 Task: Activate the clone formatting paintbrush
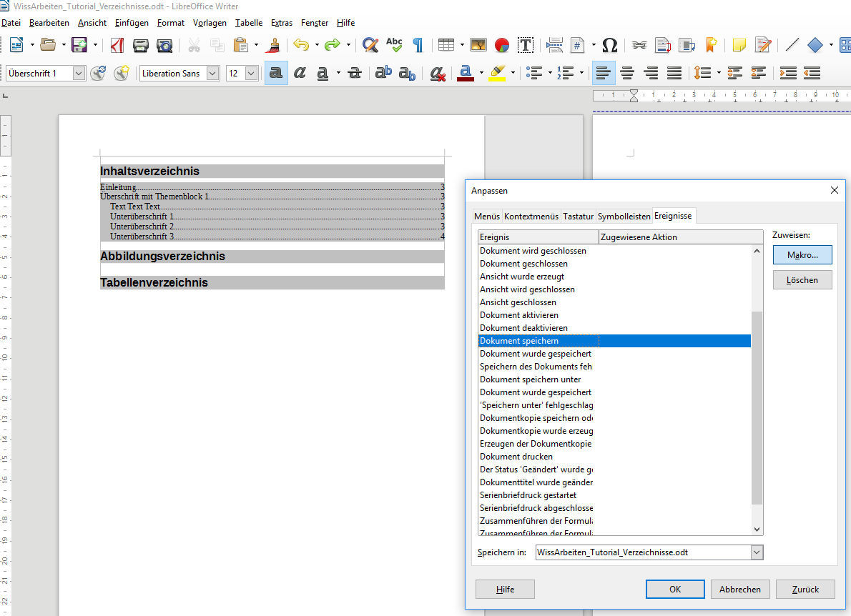273,45
